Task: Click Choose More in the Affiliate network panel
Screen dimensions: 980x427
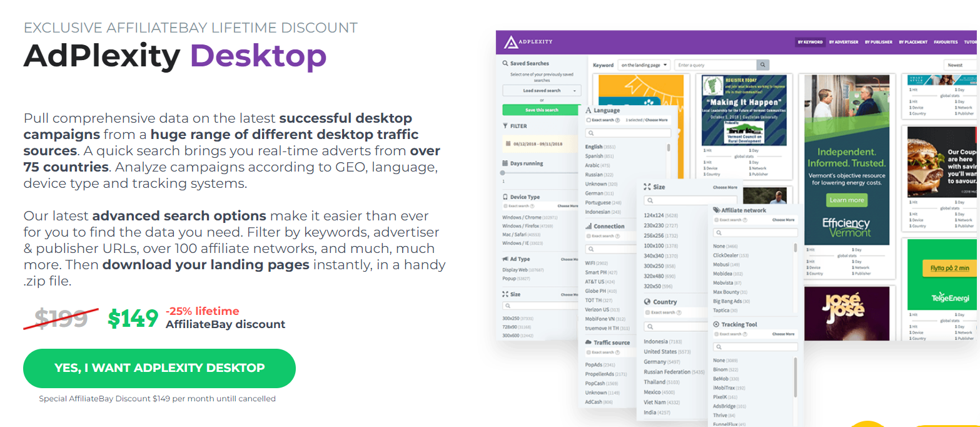Action: tap(783, 220)
